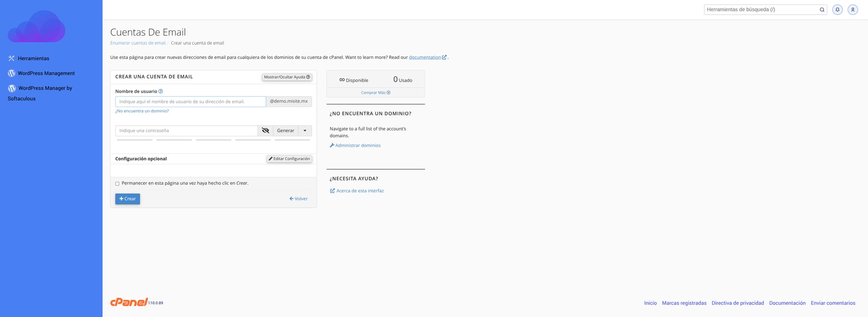Click the password strength meter bar
868x317 pixels.
click(x=214, y=140)
